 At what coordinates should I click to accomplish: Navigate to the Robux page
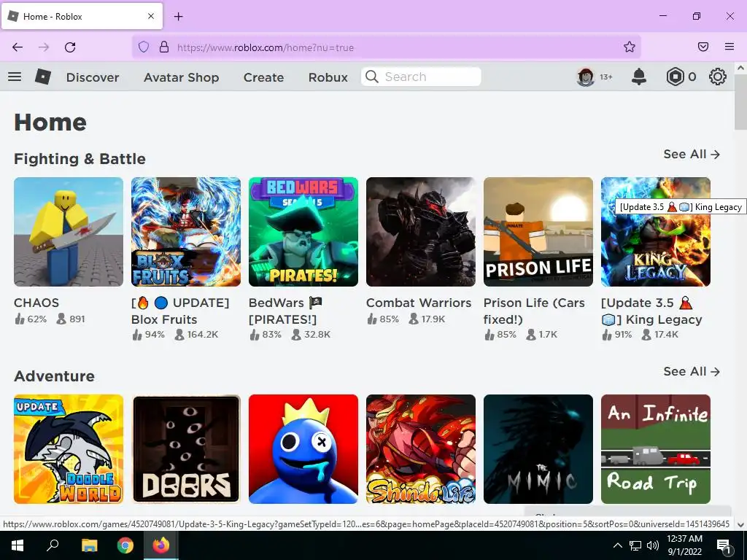[x=328, y=77]
